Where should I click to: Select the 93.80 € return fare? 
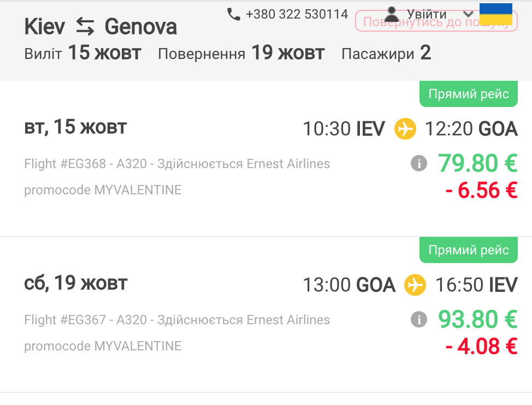(x=477, y=319)
